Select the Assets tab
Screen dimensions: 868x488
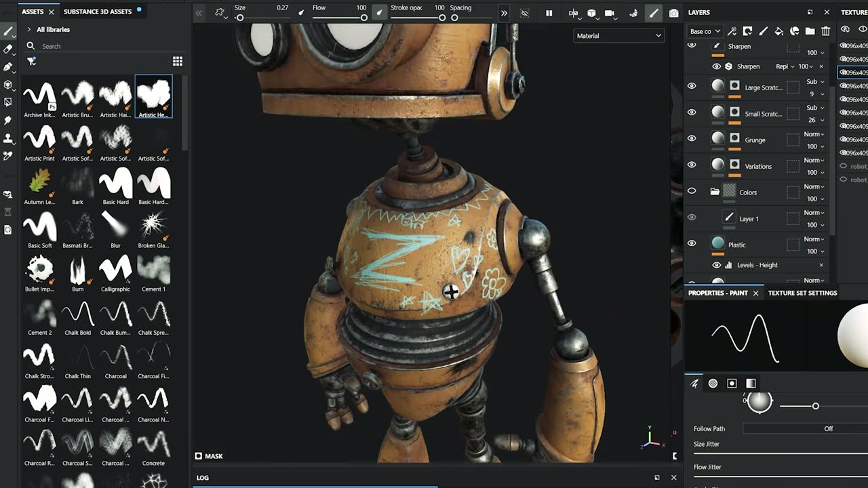(x=33, y=12)
